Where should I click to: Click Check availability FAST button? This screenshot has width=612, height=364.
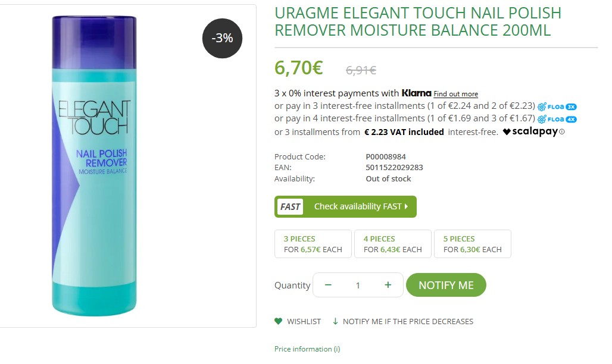coord(345,206)
